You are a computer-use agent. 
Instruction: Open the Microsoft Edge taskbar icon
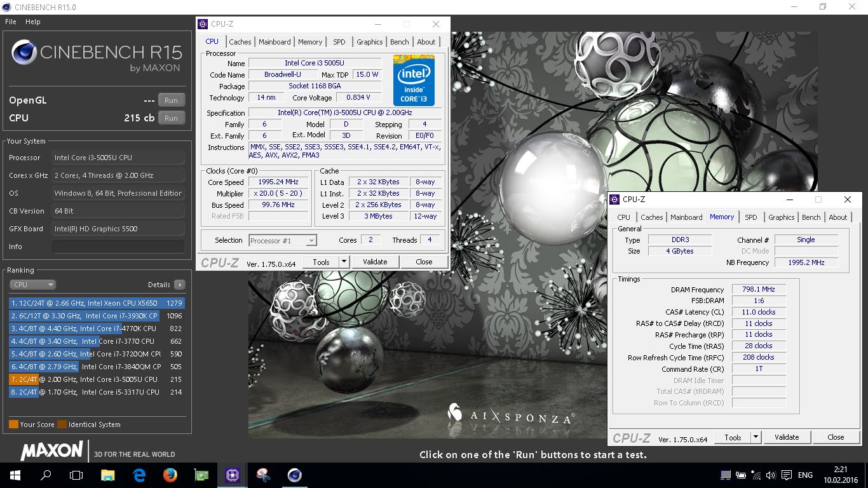tap(139, 475)
